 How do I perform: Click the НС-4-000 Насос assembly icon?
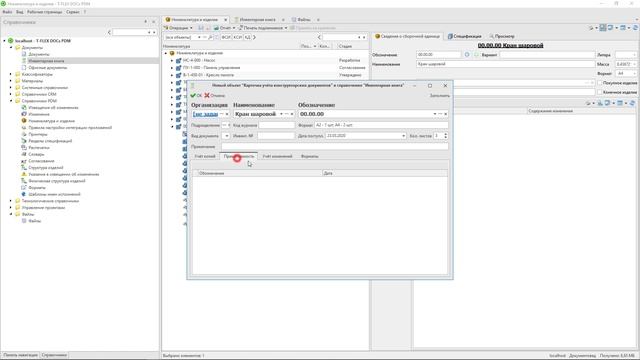(178, 60)
